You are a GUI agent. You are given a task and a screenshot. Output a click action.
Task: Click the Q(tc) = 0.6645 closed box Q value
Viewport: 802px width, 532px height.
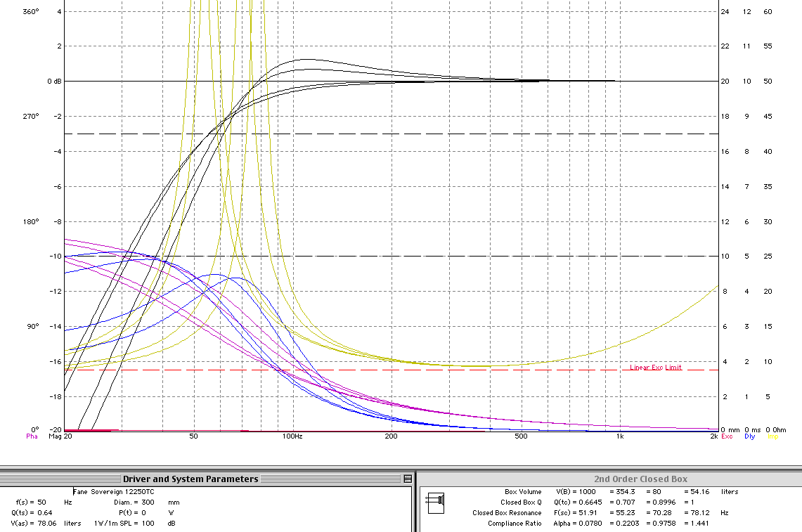tap(578, 502)
